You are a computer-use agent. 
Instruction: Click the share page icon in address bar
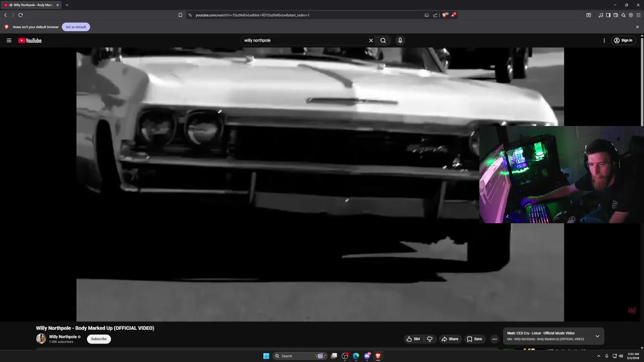(435, 15)
